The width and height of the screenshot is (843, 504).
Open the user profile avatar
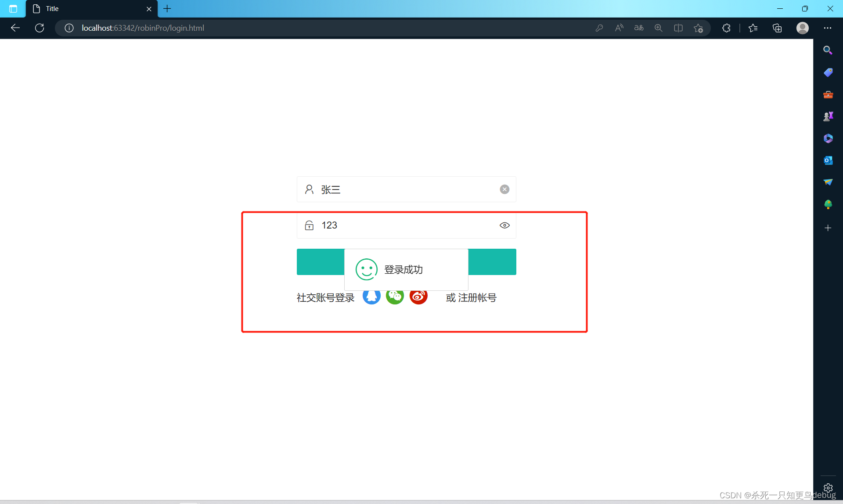803,28
